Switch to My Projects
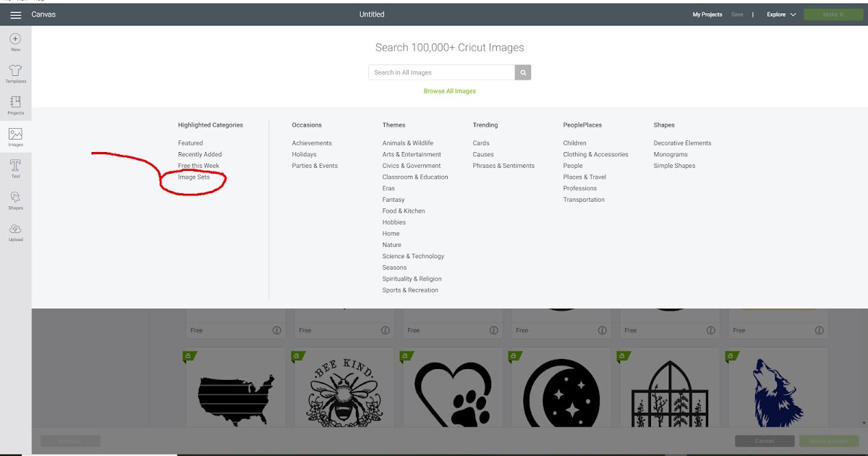 click(x=707, y=14)
